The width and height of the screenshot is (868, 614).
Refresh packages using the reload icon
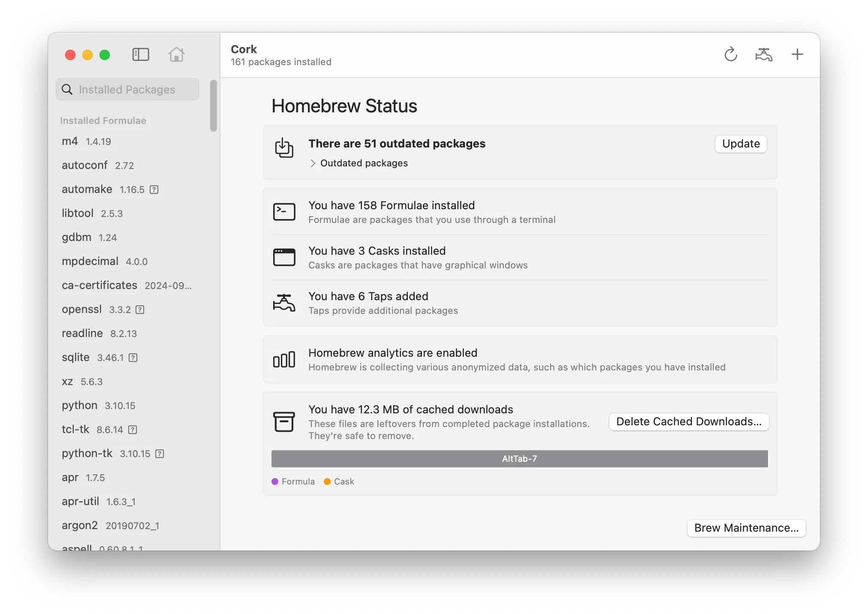point(730,54)
